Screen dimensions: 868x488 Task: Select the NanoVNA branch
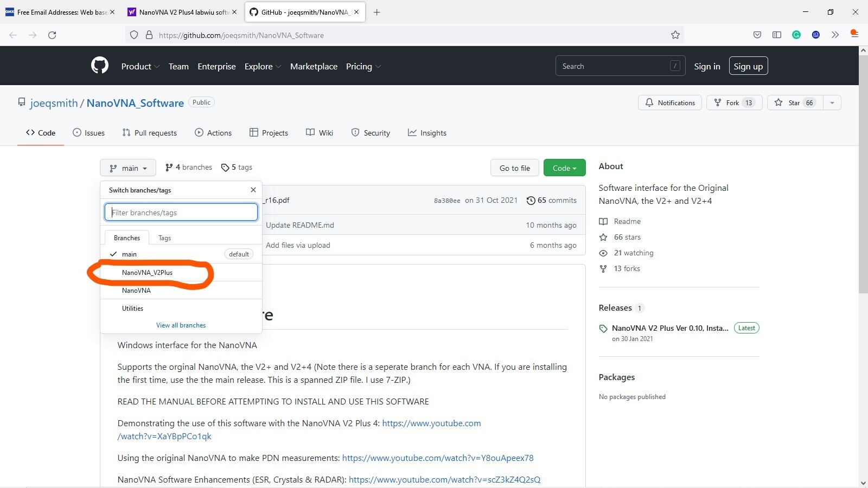click(x=181, y=290)
